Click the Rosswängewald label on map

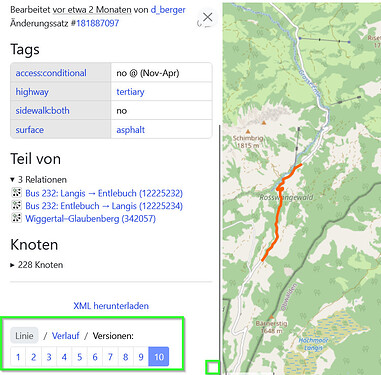coord(286,197)
